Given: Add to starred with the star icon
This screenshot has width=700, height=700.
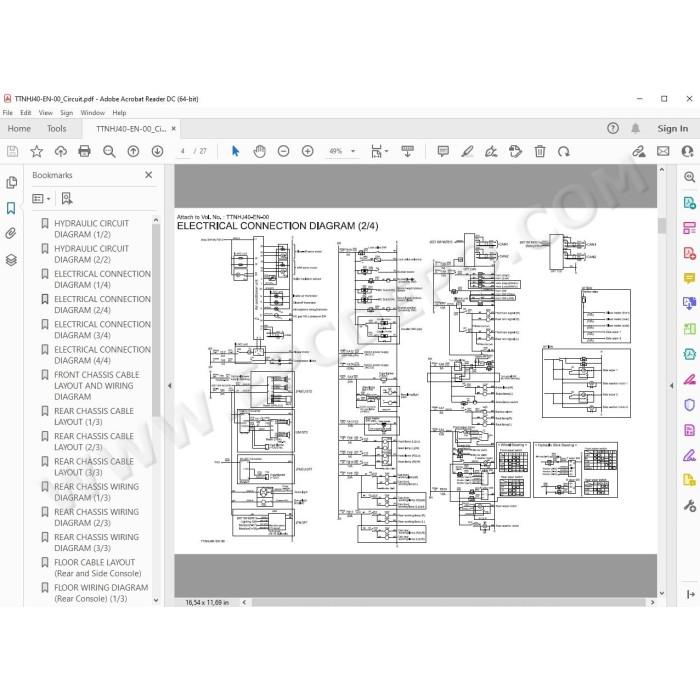Looking at the screenshot, I should pyautogui.click(x=37, y=152).
